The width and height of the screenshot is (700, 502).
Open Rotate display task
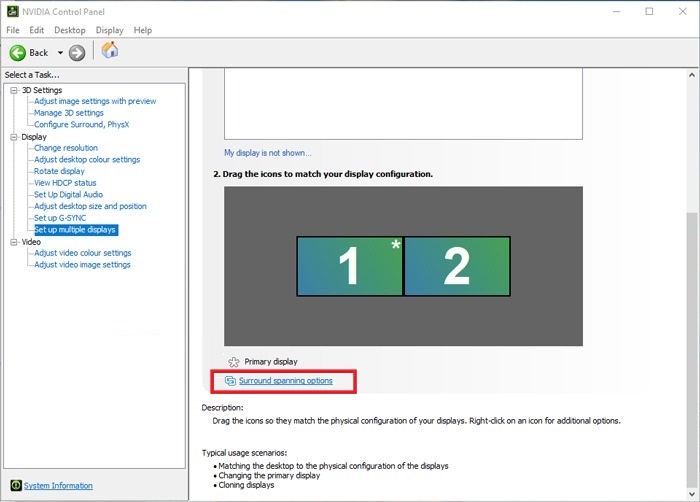point(59,171)
